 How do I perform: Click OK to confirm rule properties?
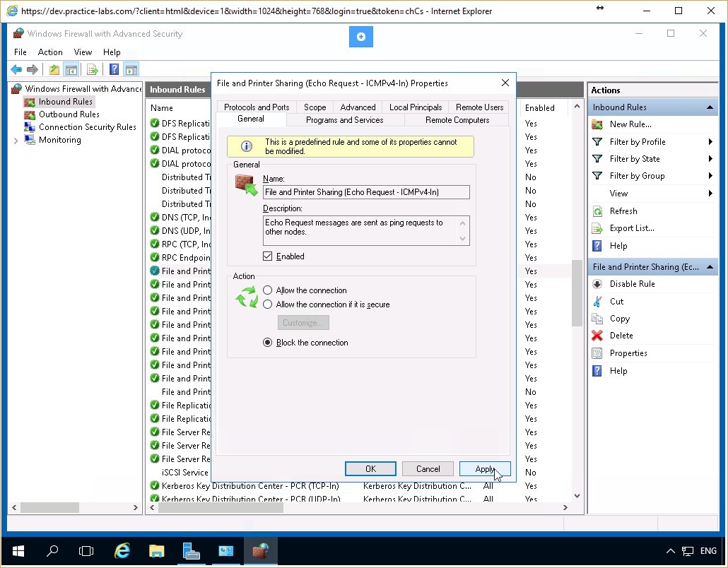click(370, 468)
